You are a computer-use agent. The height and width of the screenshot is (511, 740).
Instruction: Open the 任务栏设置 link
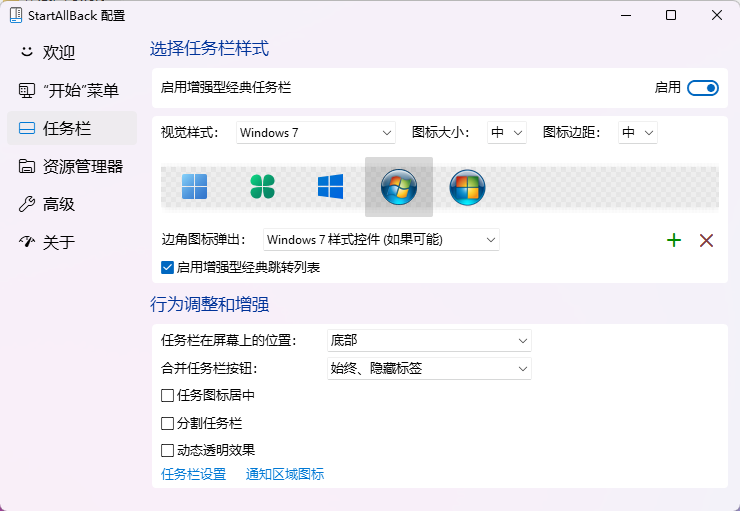193,474
